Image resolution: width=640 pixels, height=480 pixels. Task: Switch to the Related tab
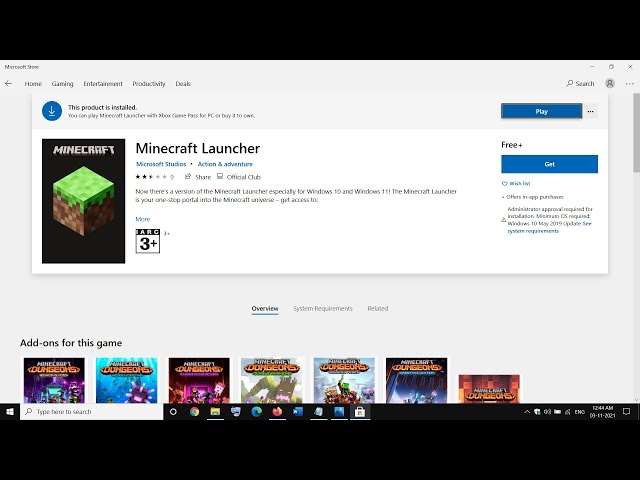coord(378,309)
